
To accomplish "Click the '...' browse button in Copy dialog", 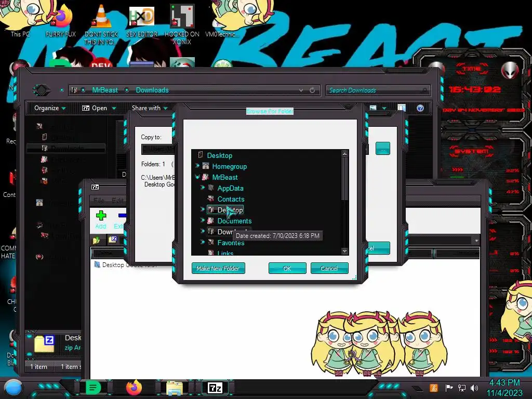I will (383, 149).
